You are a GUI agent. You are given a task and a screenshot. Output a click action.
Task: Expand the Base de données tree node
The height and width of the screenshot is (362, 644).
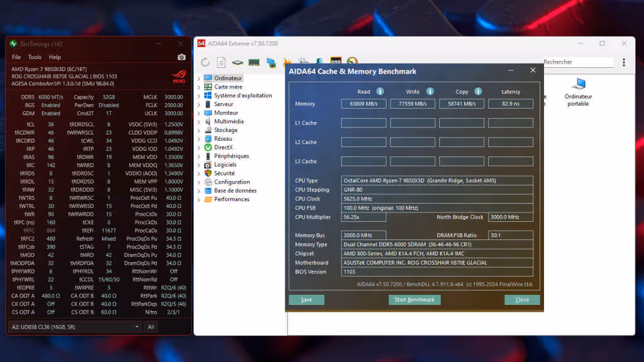coord(199,190)
